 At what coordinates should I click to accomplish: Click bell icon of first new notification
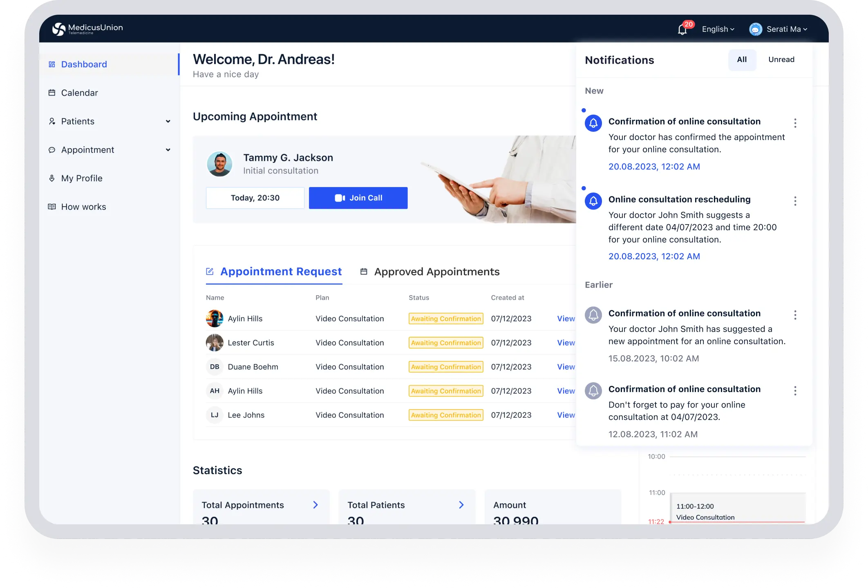tap(593, 123)
